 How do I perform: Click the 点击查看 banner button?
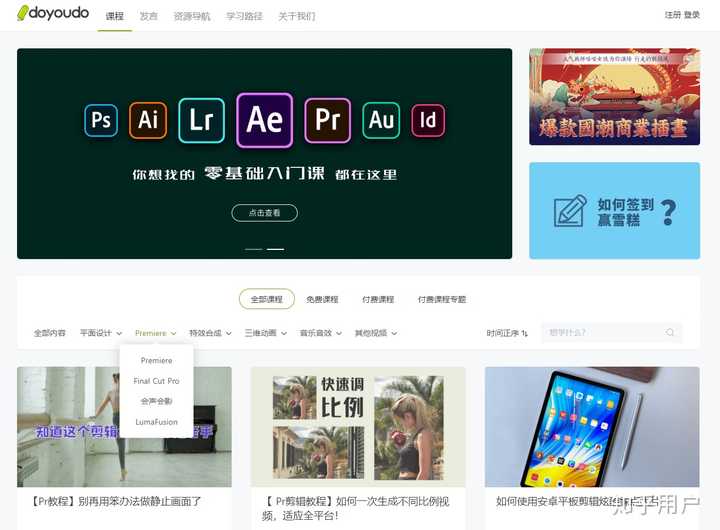[264, 213]
